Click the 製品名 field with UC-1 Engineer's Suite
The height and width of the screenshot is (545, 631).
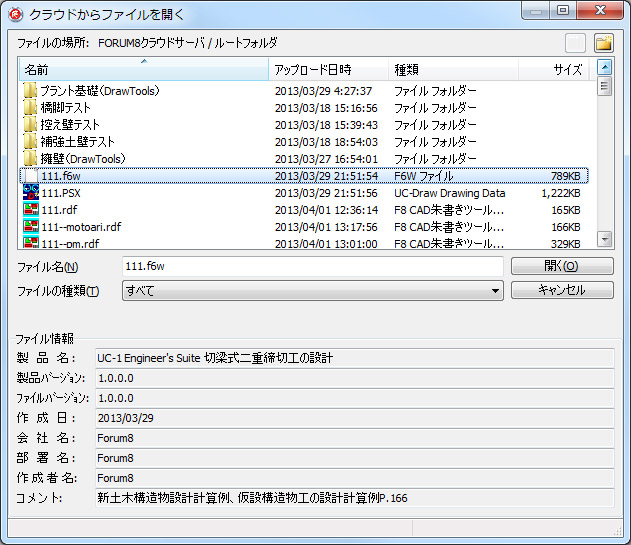(x=355, y=358)
